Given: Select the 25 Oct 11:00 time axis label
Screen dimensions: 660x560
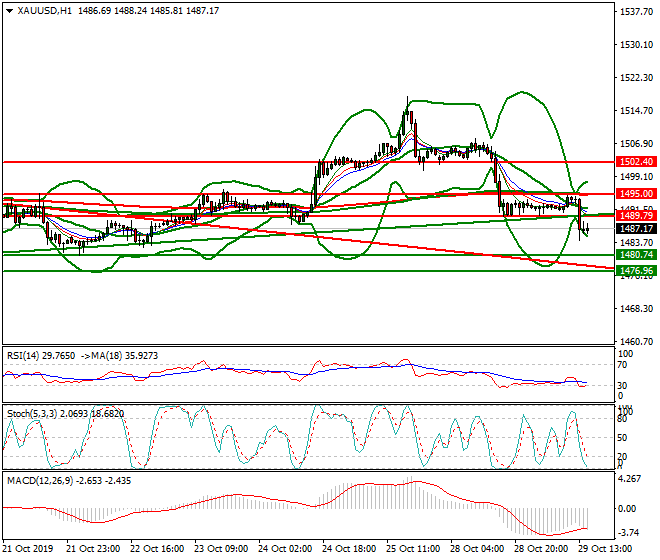Looking at the screenshot, I should click(413, 549).
